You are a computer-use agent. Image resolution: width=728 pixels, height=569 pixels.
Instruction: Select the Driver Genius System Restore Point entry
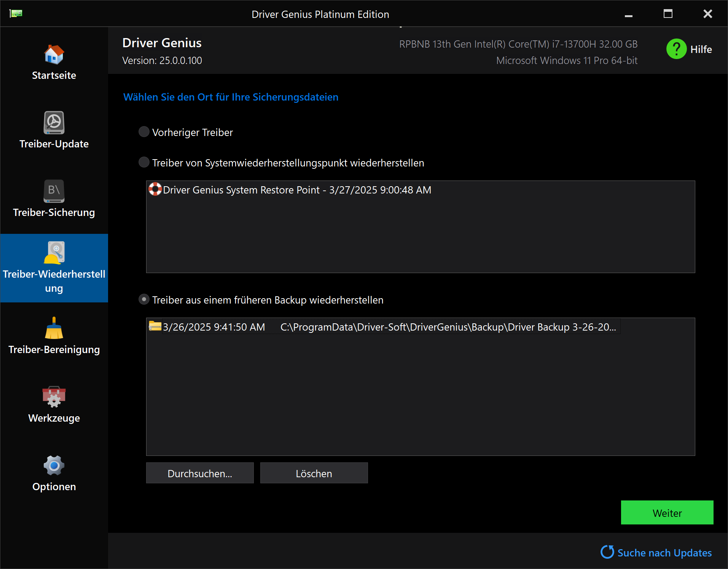pyautogui.click(x=297, y=190)
